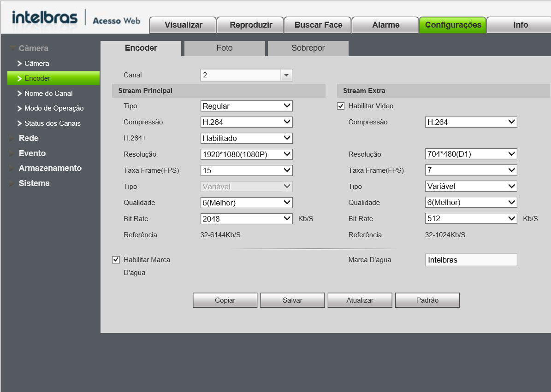Image resolution: width=551 pixels, height=392 pixels.
Task: Open the Buscar Face tab
Action: [x=318, y=25]
